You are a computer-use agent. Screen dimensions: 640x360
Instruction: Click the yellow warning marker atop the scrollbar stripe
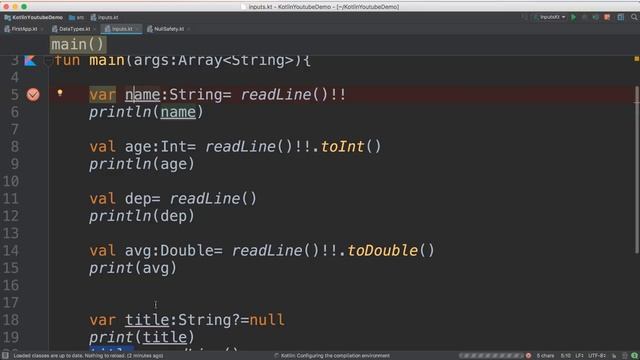[636, 59]
